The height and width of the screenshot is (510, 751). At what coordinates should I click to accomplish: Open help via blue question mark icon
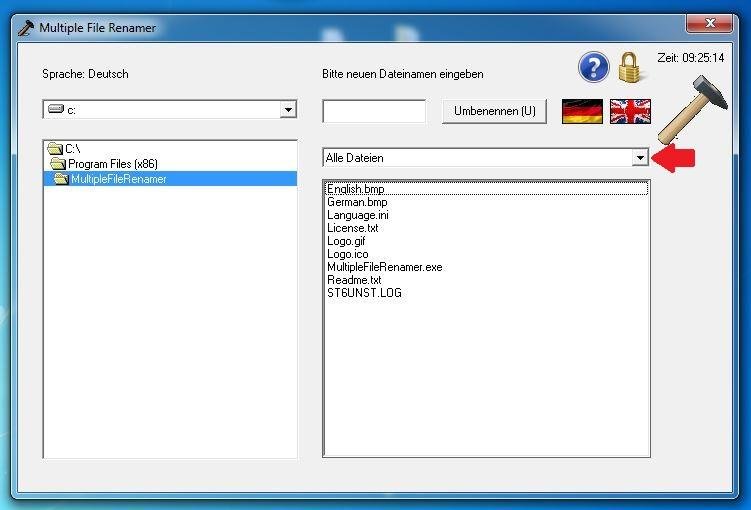click(x=593, y=67)
